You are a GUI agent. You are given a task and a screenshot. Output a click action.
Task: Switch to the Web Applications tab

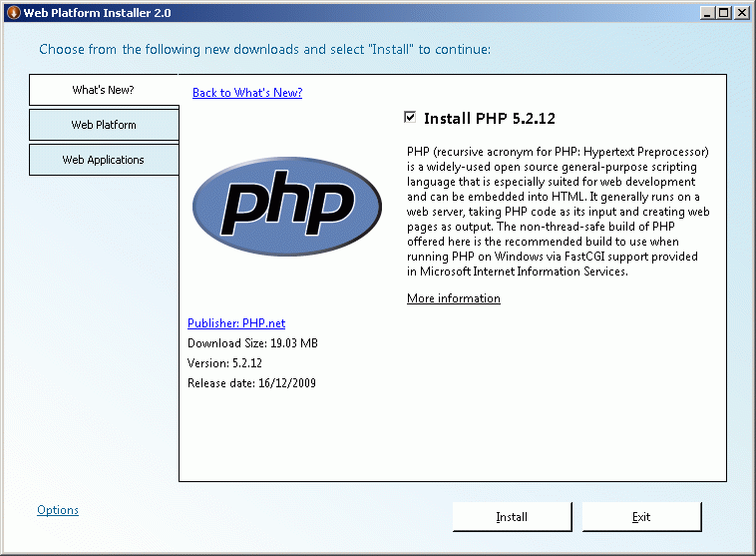click(x=104, y=160)
